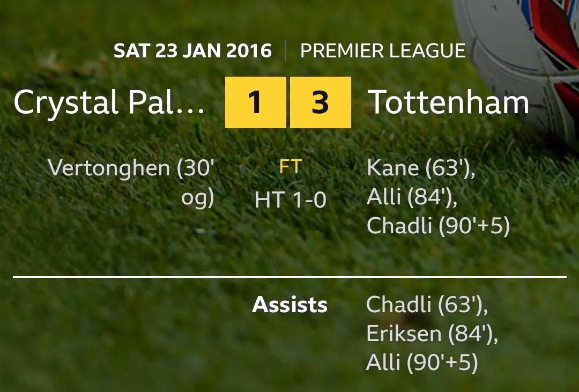Open the truncated Crystal Palace team name
Viewport: 579px width, 392px height.
(x=109, y=102)
